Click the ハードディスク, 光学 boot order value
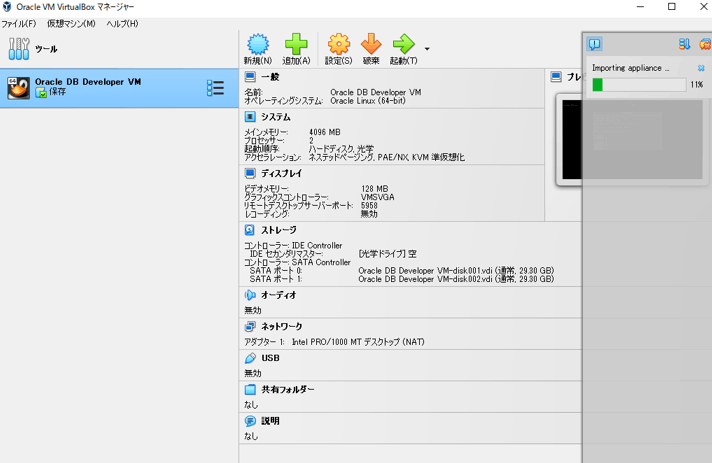Screen dimensions: 712x463 341,149
